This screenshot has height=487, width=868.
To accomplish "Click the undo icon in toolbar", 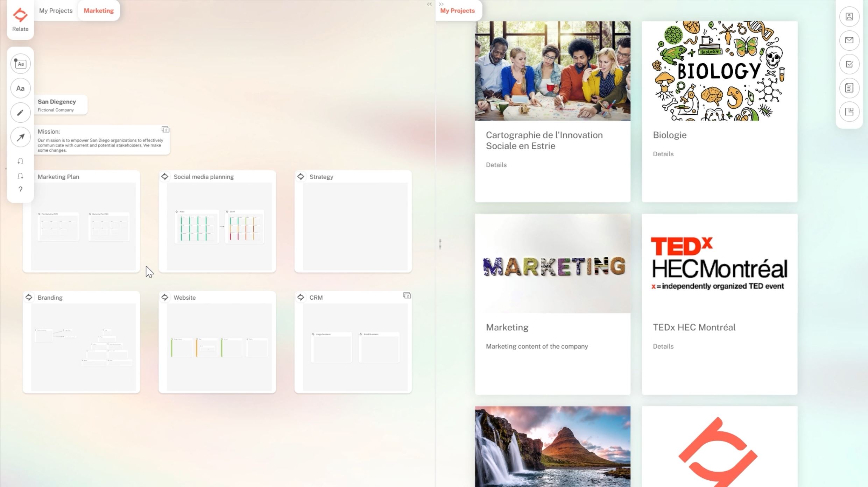I will 20,161.
